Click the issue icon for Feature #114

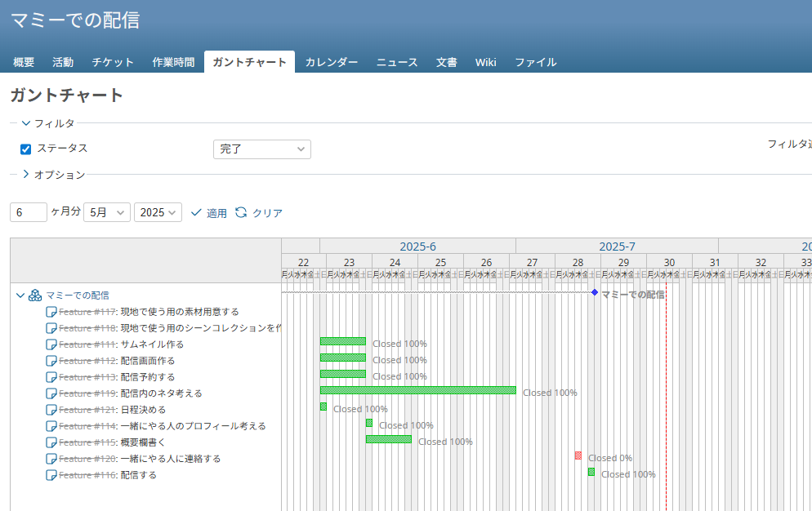(51, 426)
